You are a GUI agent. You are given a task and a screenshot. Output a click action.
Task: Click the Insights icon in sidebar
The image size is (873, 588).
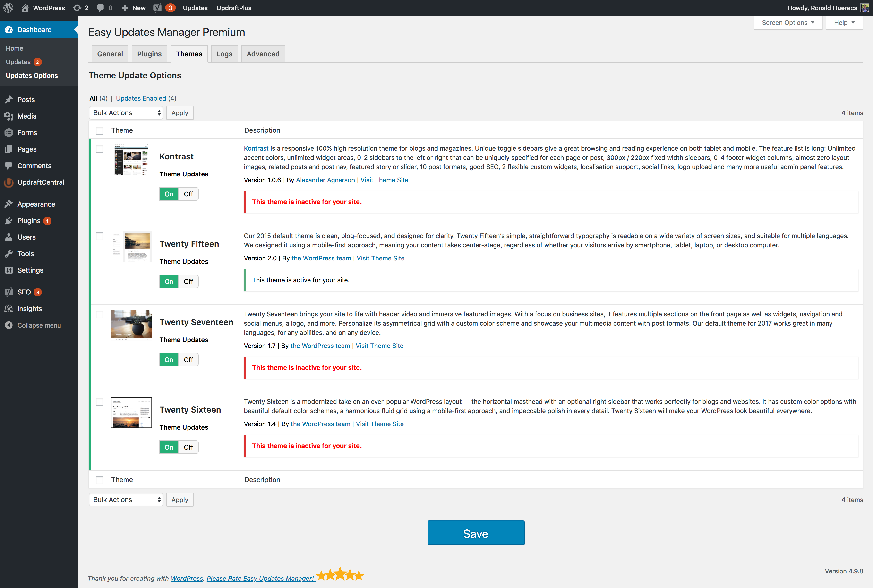[9, 309]
